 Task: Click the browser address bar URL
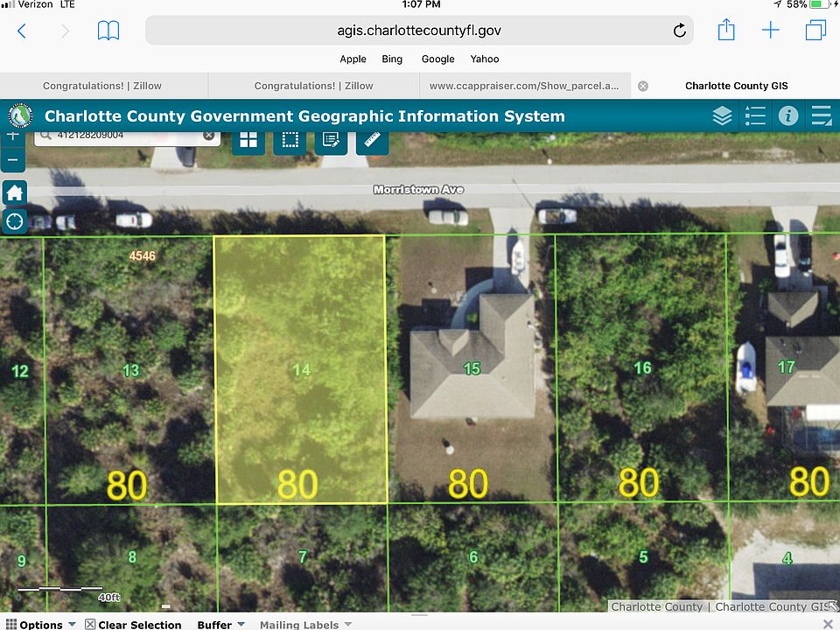[419, 31]
